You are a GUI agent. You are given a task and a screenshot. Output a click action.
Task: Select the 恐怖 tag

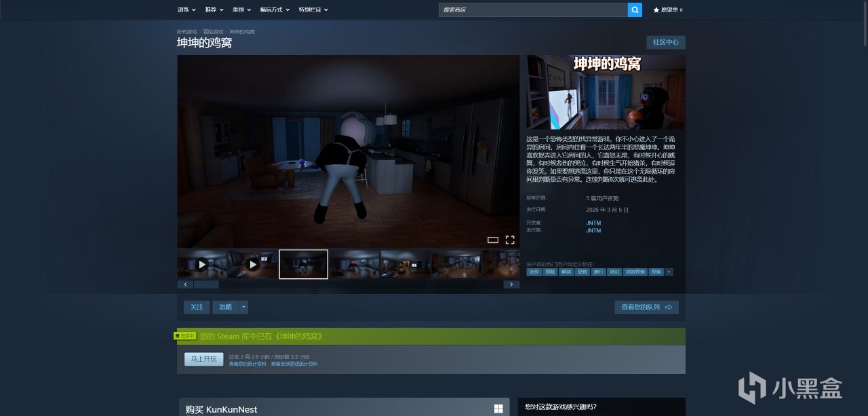(x=583, y=272)
